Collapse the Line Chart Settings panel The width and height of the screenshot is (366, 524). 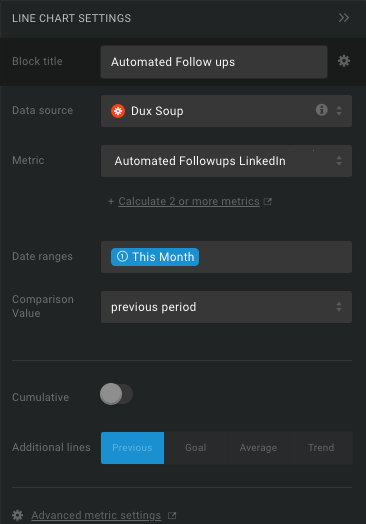pos(344,18)
